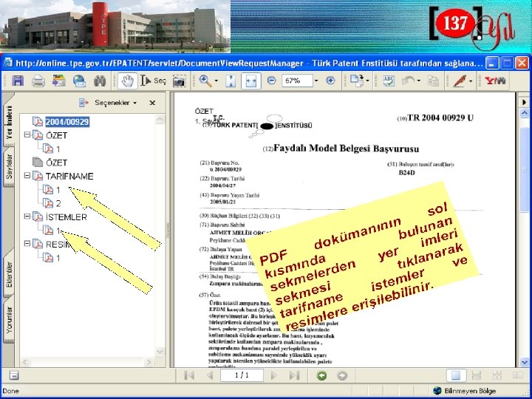The height and width of the screenshot is (399, 532).
Task: Select the second ÖZET bookmark with gray icon
Action: 56,163
